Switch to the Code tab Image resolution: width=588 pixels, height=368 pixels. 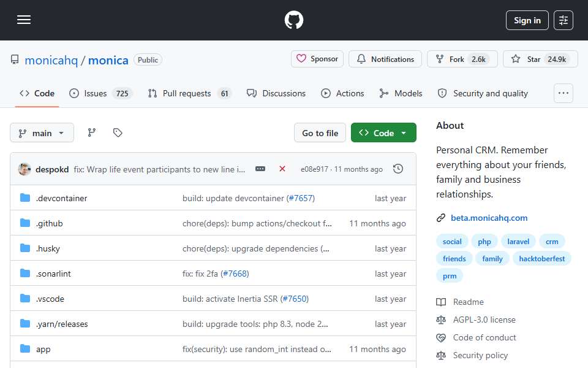pyautogui.click(x=37, y=93)
